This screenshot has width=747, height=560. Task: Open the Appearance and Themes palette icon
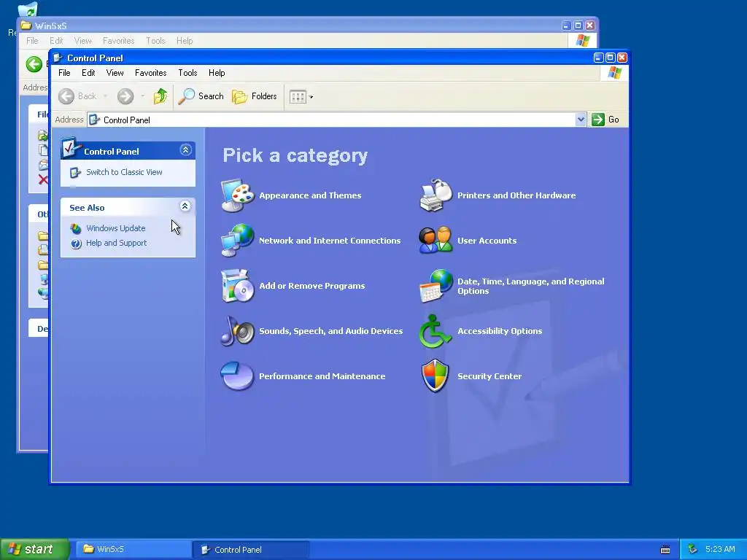click(x=237, y=195)
